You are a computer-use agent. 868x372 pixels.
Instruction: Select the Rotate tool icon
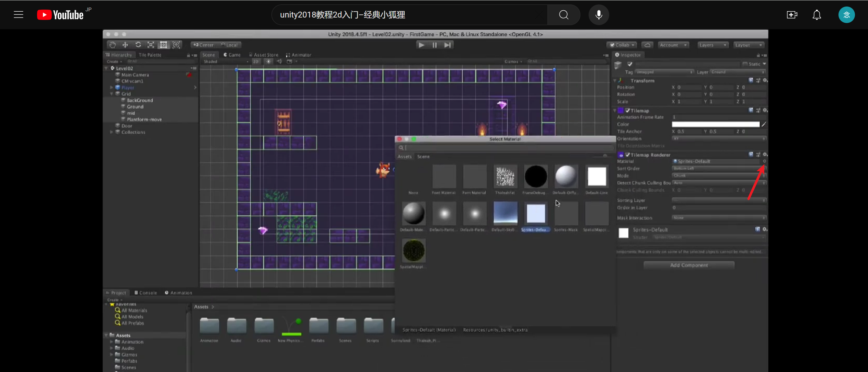click(x=138, y=45)
